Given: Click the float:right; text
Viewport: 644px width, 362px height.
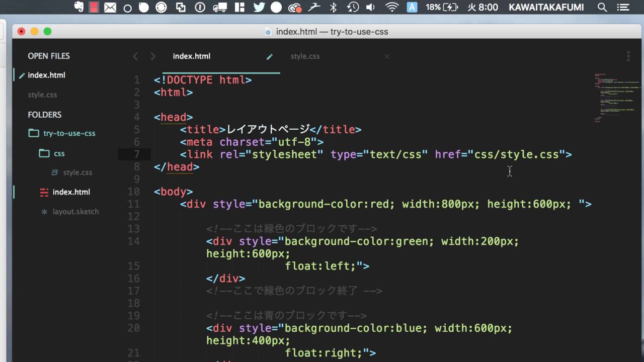Looking at the screenshot, I should [x=324, y=353].
